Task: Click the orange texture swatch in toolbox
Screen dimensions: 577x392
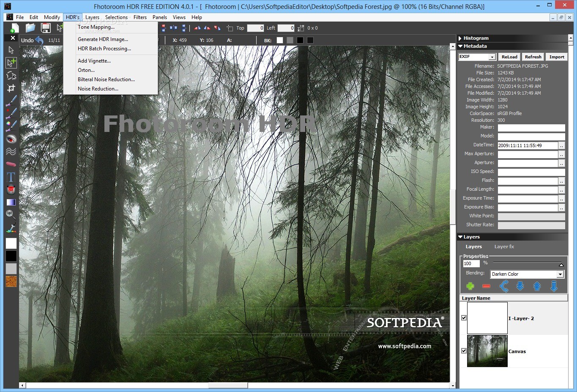Action: pos(11,282)
